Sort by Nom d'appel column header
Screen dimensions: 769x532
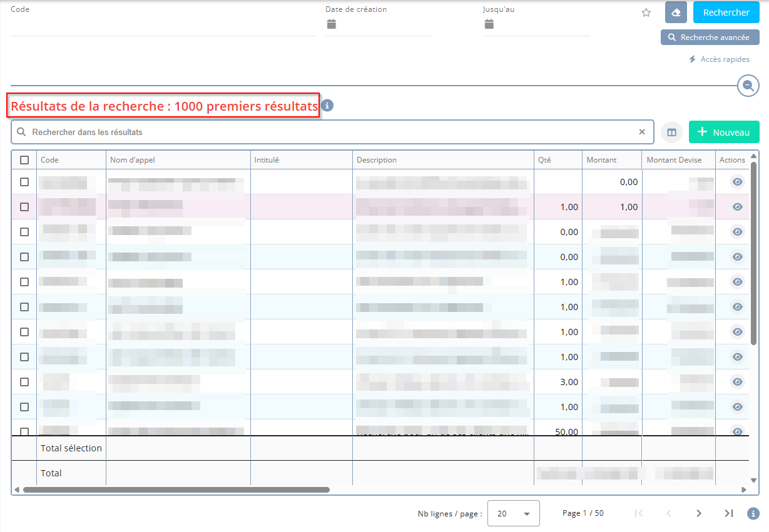pos(133,160)
